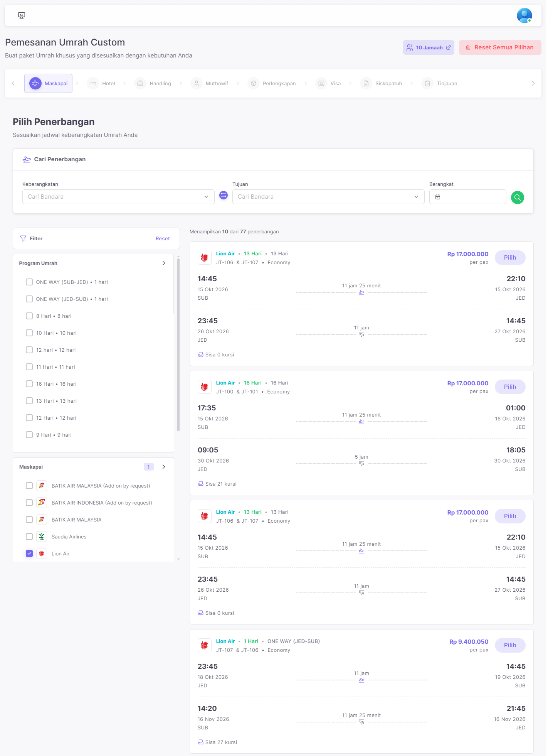Click Lion Air logo on JT-100 flight card

click(x=205, y=387)
